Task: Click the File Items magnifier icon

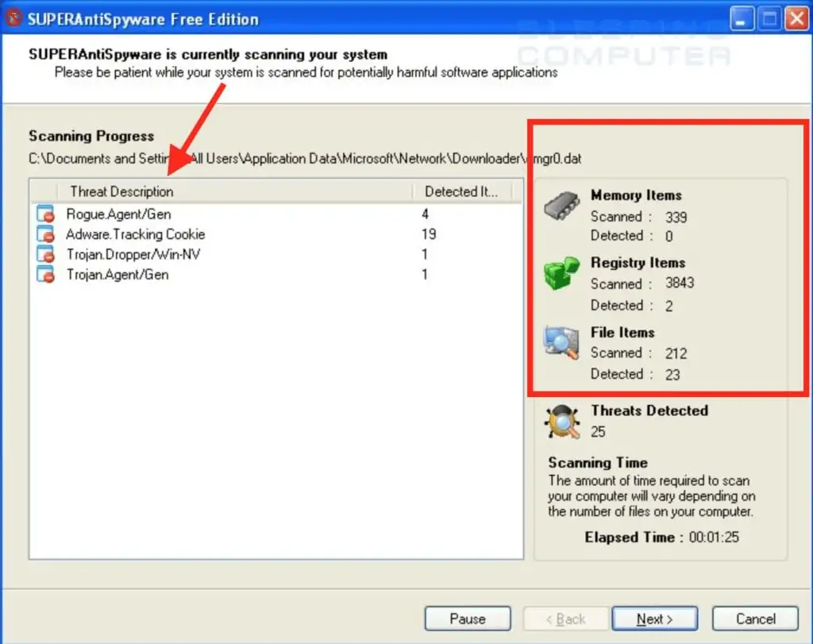Action: coord(561,342)
